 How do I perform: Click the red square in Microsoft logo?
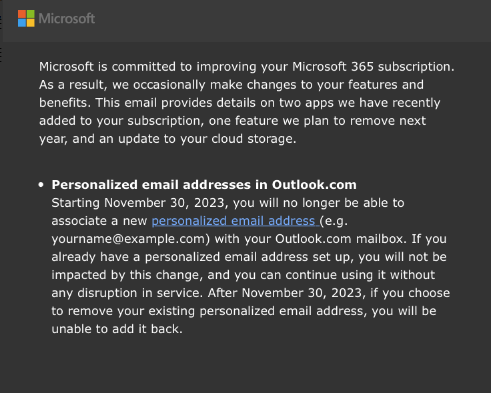tap(22, 14)
